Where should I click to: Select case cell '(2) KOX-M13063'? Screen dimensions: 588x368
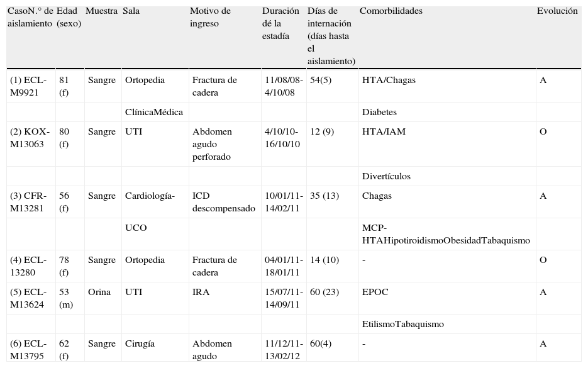(29, 138)
